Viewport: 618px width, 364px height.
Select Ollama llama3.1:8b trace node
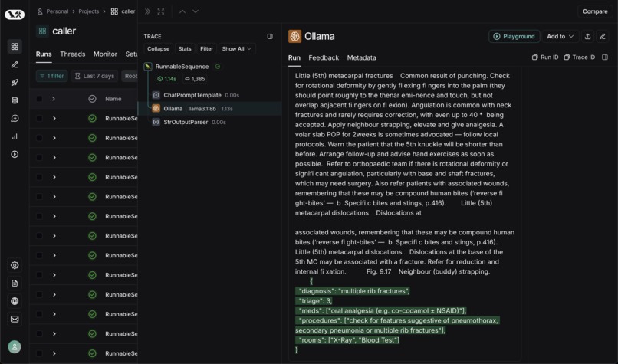pyautogui.click(x=209, y=109)
